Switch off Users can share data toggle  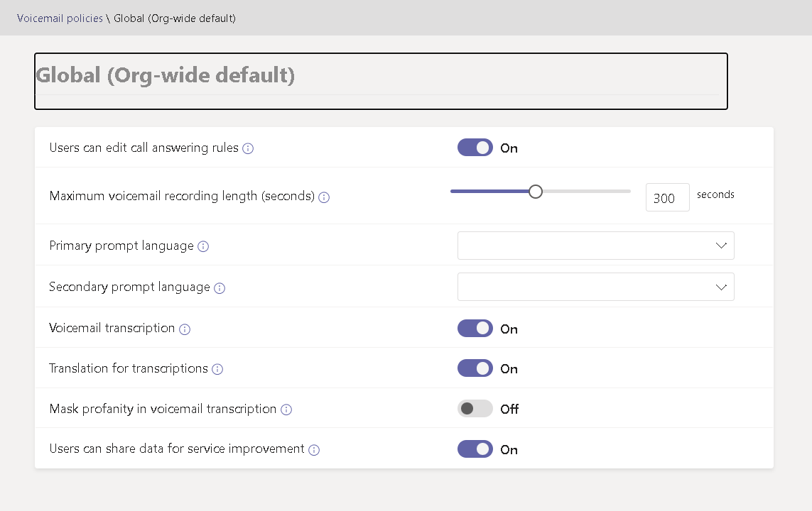pyautogui.click(x=475, y=449)
